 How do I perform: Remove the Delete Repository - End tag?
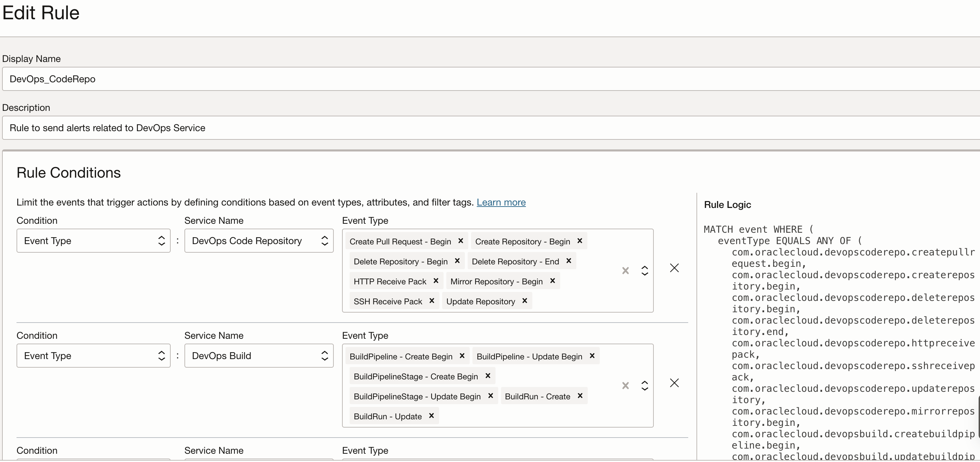[568, 261]
